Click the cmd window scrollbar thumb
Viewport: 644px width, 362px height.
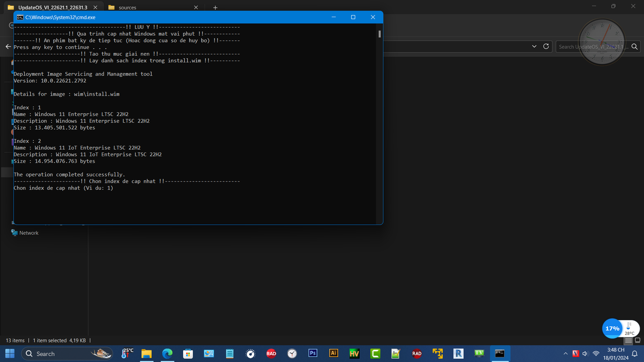379,34
